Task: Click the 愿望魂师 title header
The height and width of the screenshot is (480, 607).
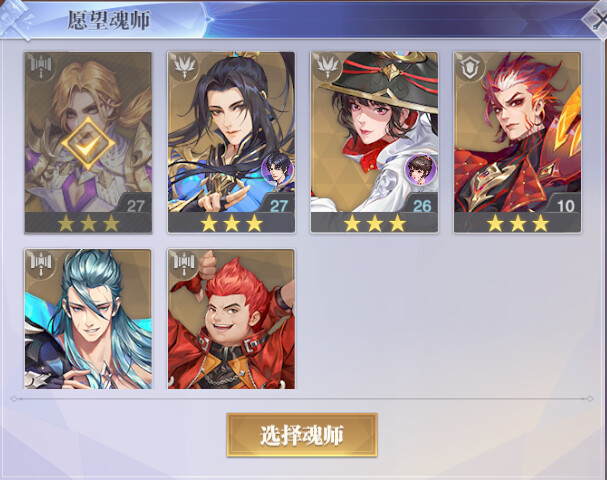Action: [x=108, y=20]
